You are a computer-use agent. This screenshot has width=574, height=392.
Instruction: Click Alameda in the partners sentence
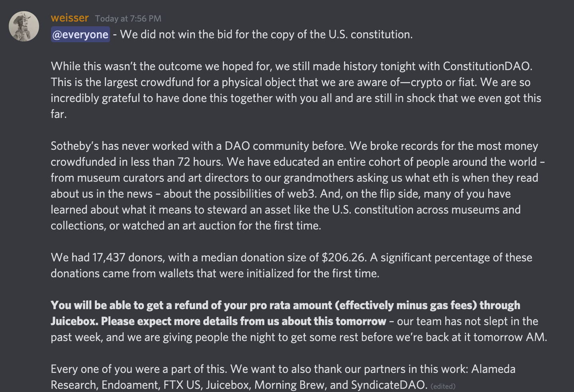point(493,369)
